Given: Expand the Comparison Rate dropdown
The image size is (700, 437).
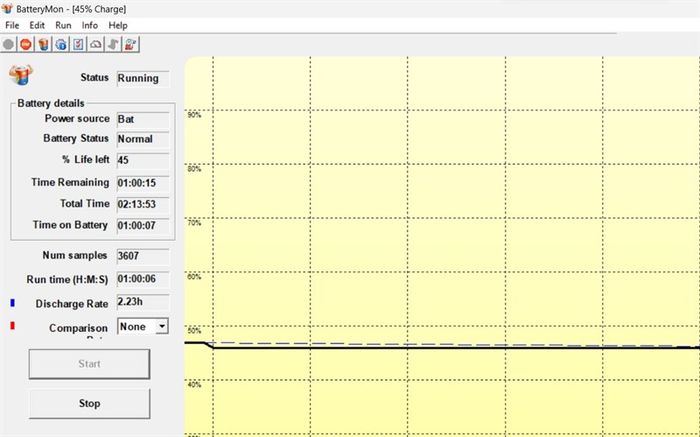Looking at the screenshot, I should click(x=162, y=326).
